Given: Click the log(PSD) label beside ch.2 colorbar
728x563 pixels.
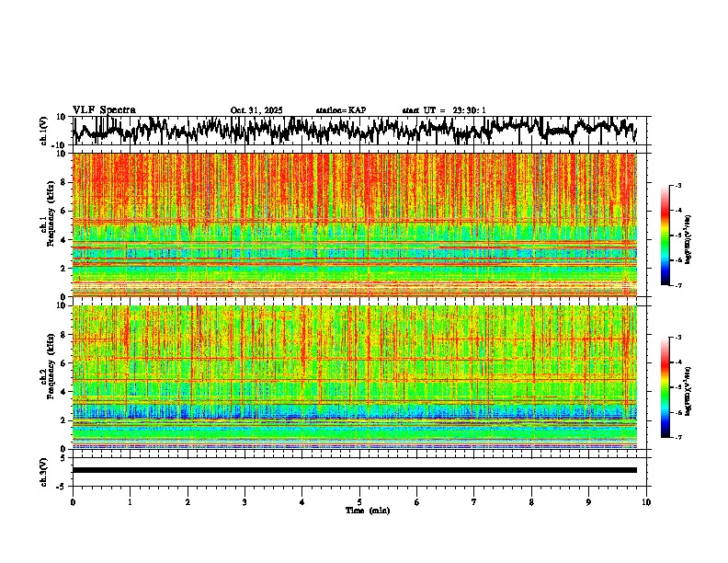Looking at the screenshot, I should point(688,392).
